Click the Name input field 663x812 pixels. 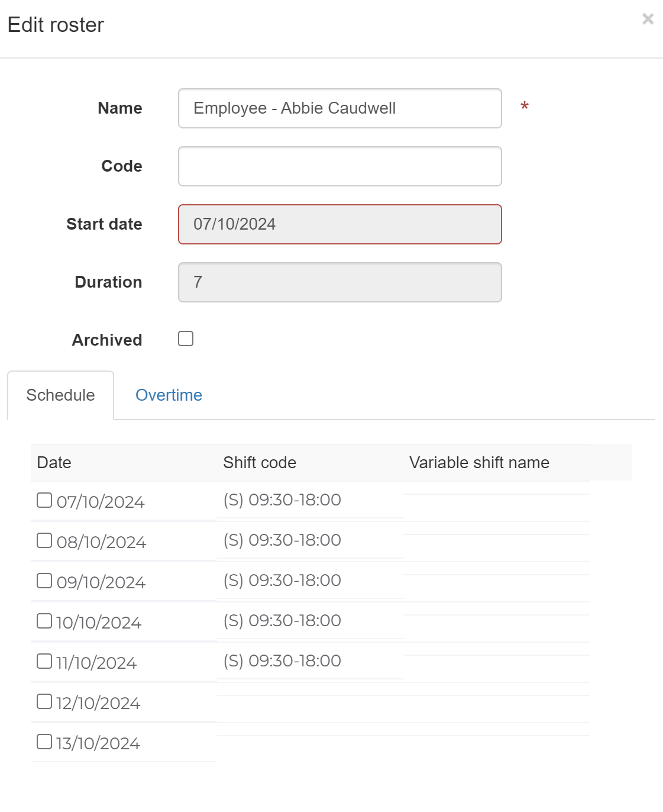[x=339, y=108]
